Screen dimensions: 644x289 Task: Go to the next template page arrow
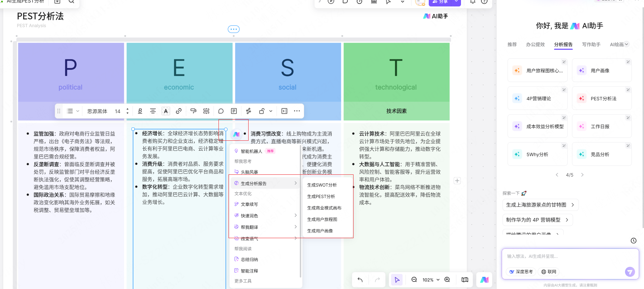click(582, 175)
